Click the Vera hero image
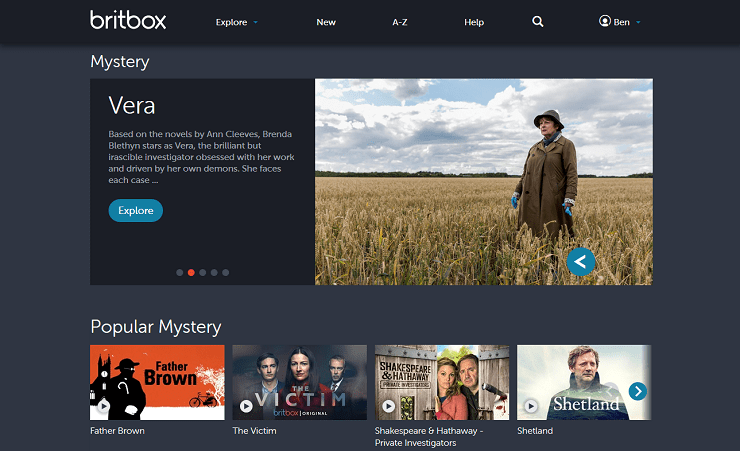 coord(484,182)
